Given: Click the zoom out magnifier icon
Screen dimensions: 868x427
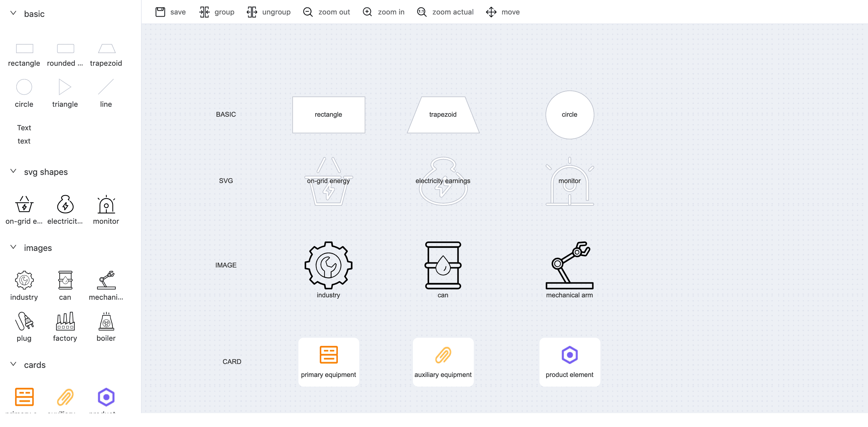Looking at the screenshot, I should point(308,12).
